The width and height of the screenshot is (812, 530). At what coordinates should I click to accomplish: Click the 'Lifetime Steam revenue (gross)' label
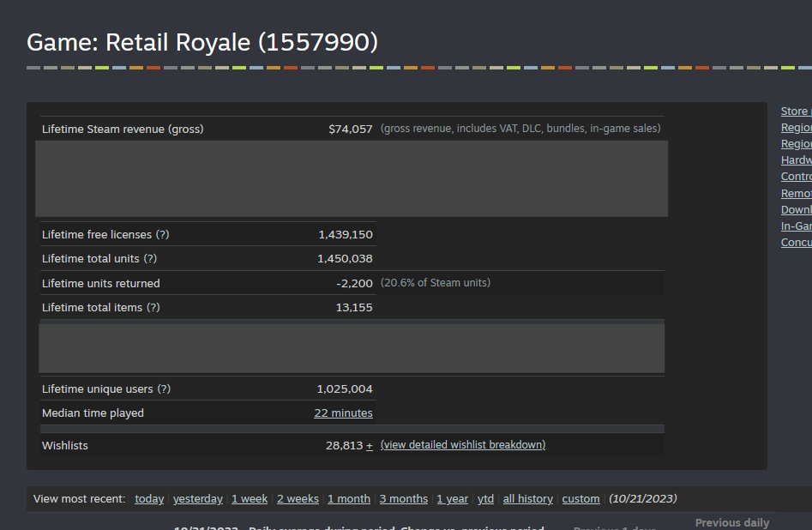click(123, 129)
